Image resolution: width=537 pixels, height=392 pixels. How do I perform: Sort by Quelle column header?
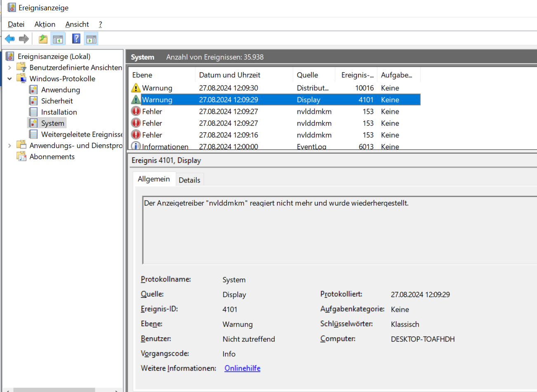(314, 75)
